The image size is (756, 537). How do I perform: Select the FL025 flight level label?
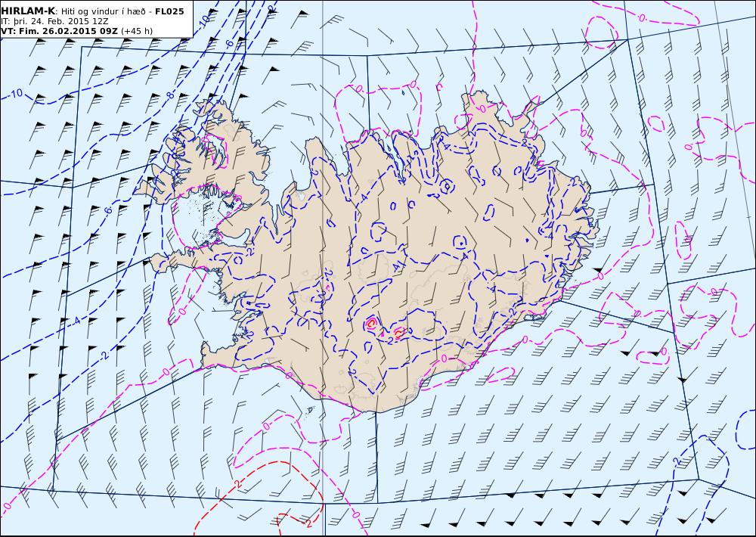(169, 11)
